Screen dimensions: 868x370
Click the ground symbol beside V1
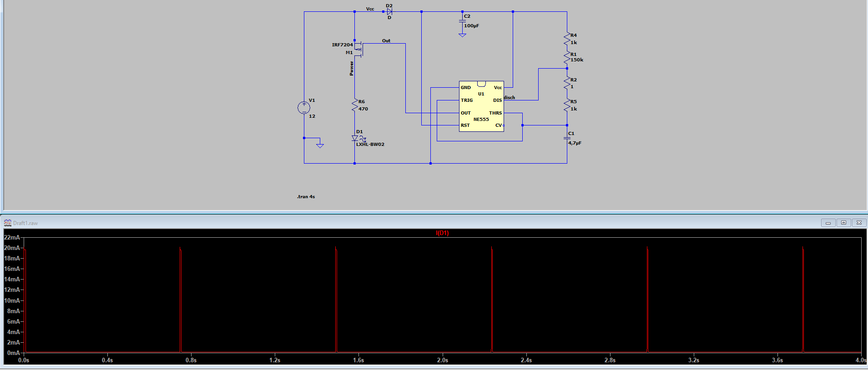(x=320, y=145)
